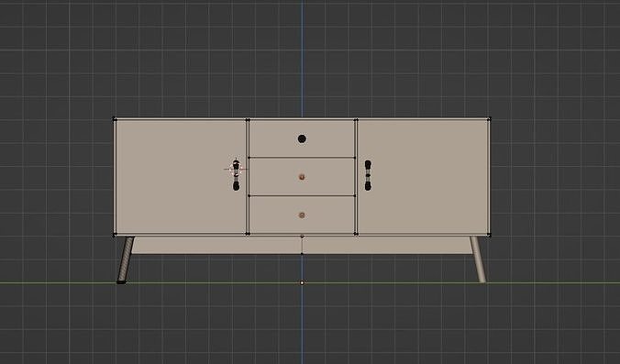Select the light right cabinet leg
Image resolution: width=620 pixels, height=364 pixels.
(x=478, y=259)
